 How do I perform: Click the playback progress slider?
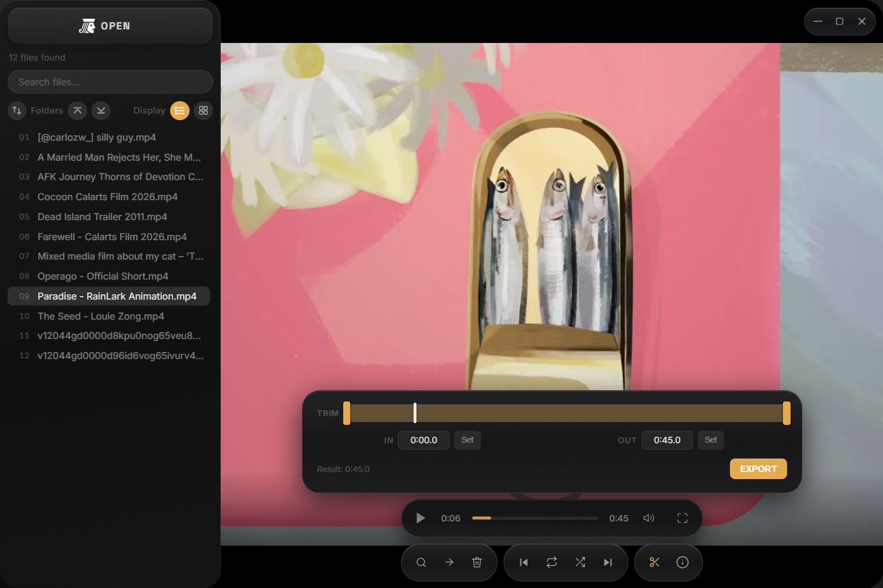pos(535,518)
